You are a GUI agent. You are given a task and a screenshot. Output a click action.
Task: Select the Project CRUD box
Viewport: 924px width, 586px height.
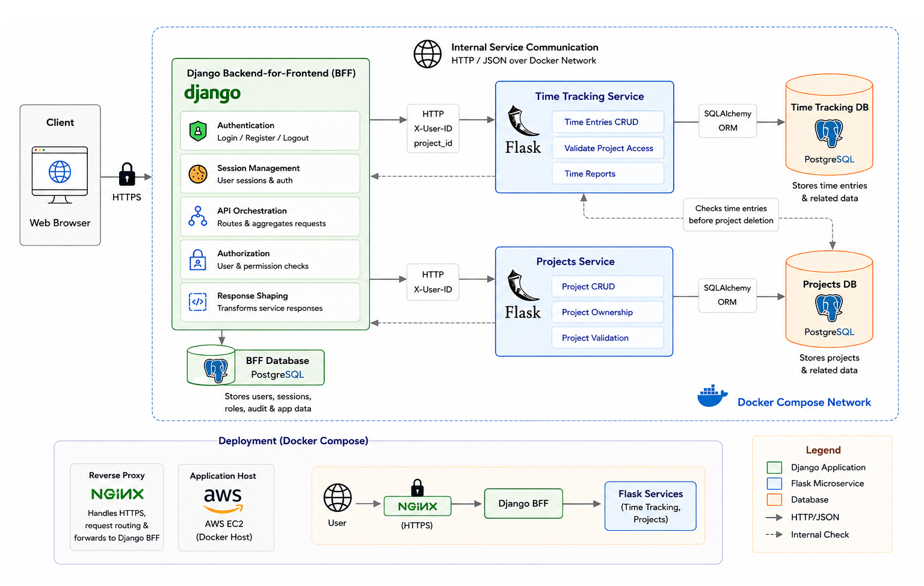tap(608, 286)
